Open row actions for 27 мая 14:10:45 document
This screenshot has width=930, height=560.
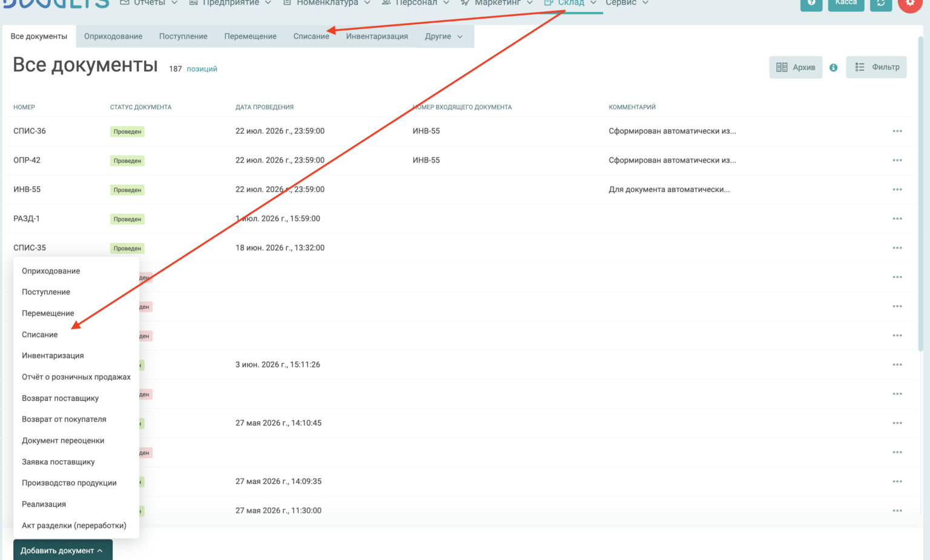tap(897, 423)
